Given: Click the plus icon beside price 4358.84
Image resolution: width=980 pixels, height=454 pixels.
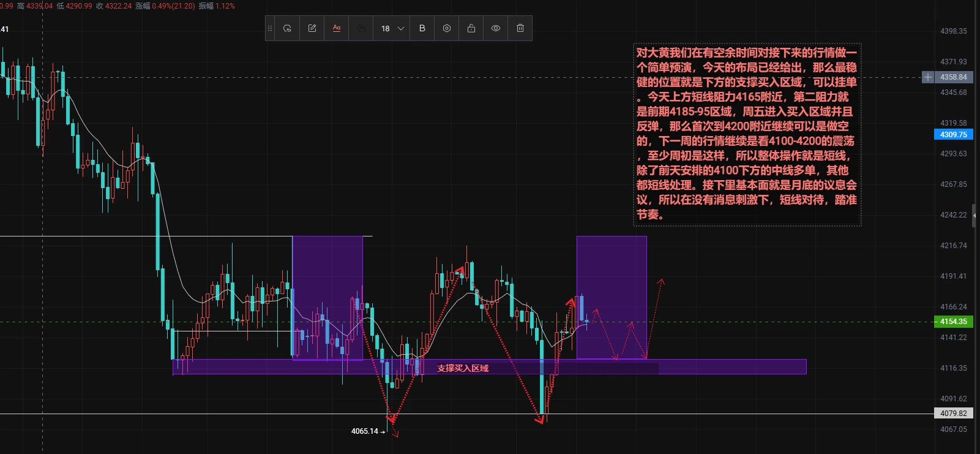Looking at the screenshot, I should point(928,77).
